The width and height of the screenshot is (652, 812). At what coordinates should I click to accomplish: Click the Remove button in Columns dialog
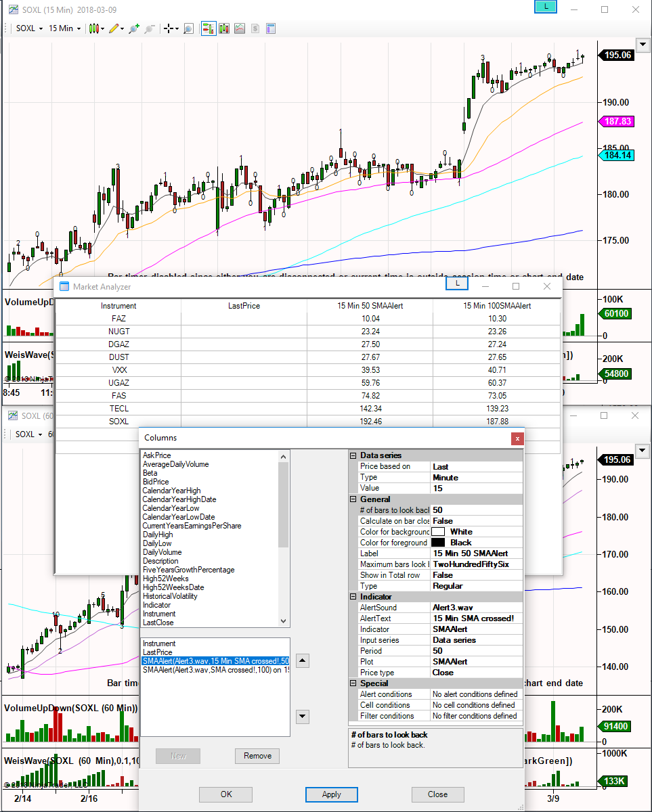pyautogui.click(x=257, y=756)
